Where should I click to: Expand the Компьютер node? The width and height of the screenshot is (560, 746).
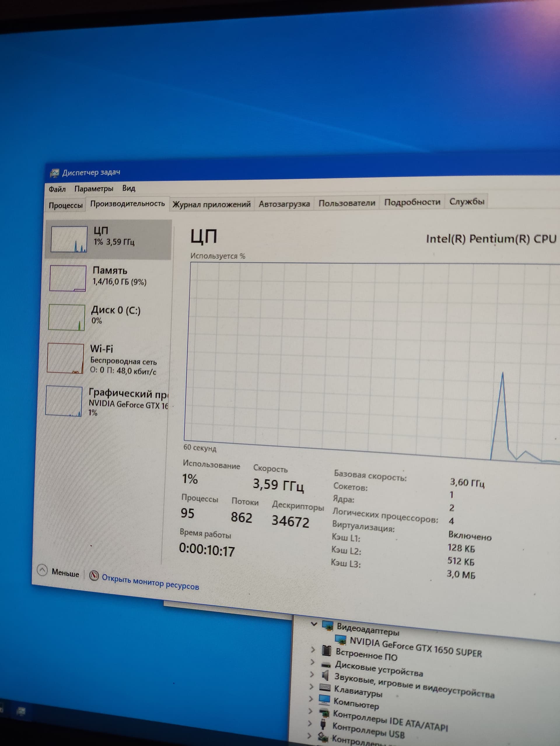coord(311,699)
